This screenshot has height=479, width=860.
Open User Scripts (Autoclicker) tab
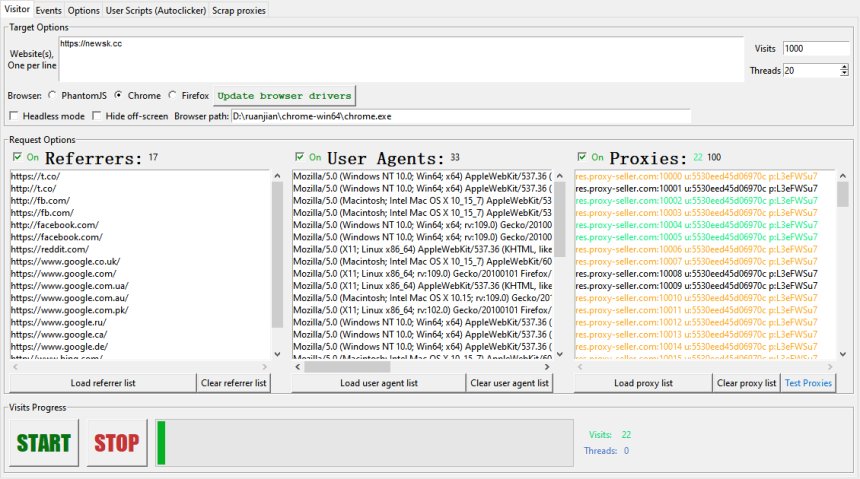[x=155, y=10]
